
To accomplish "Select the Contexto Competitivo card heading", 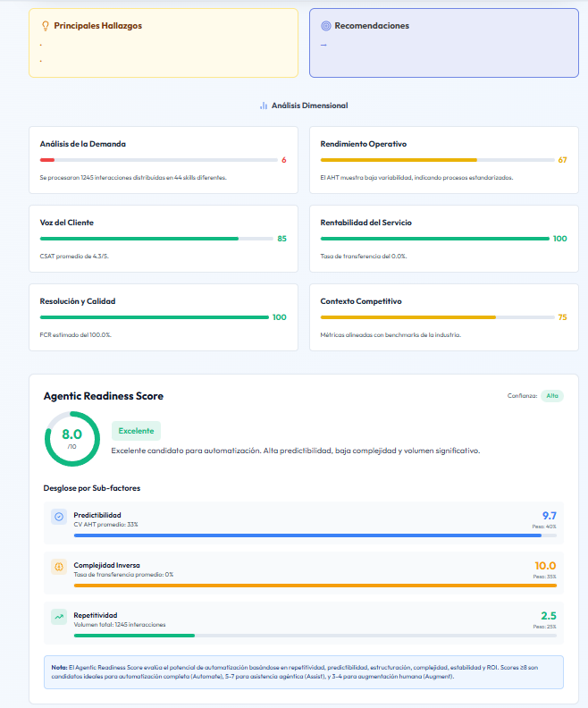I will click(x=361, y=301).
